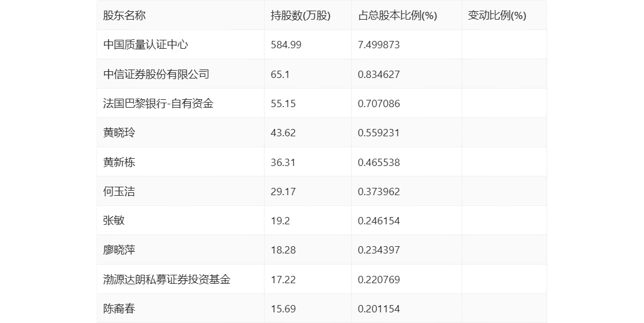
Task: Click shareholder name 陈裔春
Action: (x=119, y=308)
